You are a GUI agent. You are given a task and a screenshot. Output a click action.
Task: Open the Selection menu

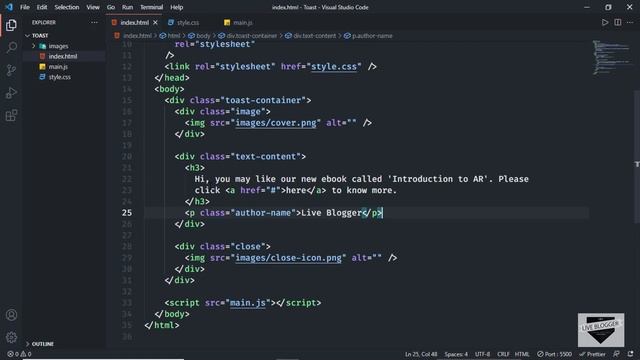67,7
